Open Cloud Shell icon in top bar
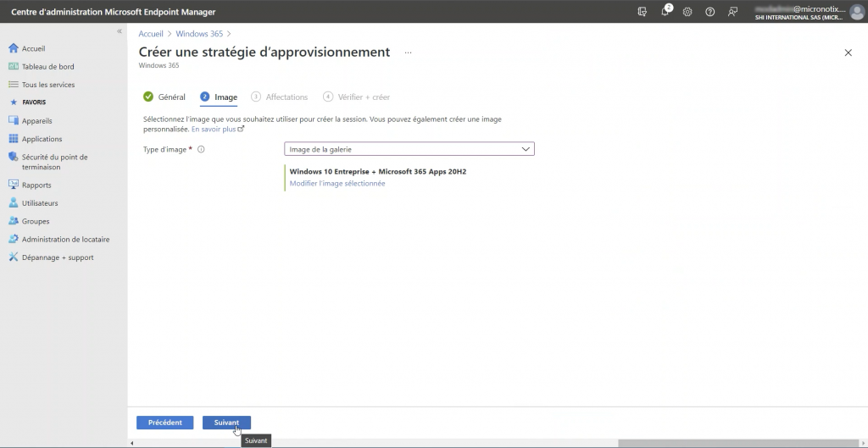This screenshot has width=868, height=448. [x=643, y=12]
